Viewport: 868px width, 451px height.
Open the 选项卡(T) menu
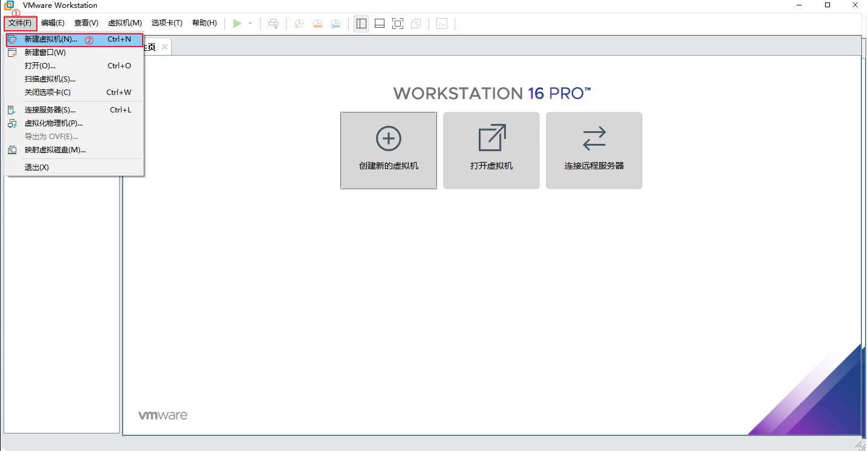click(x=167, y=23)
